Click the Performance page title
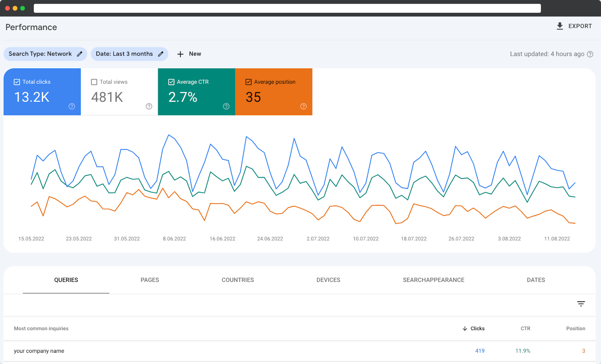The height and width of the screenshot is (364, 601). [x=31, y=27]
